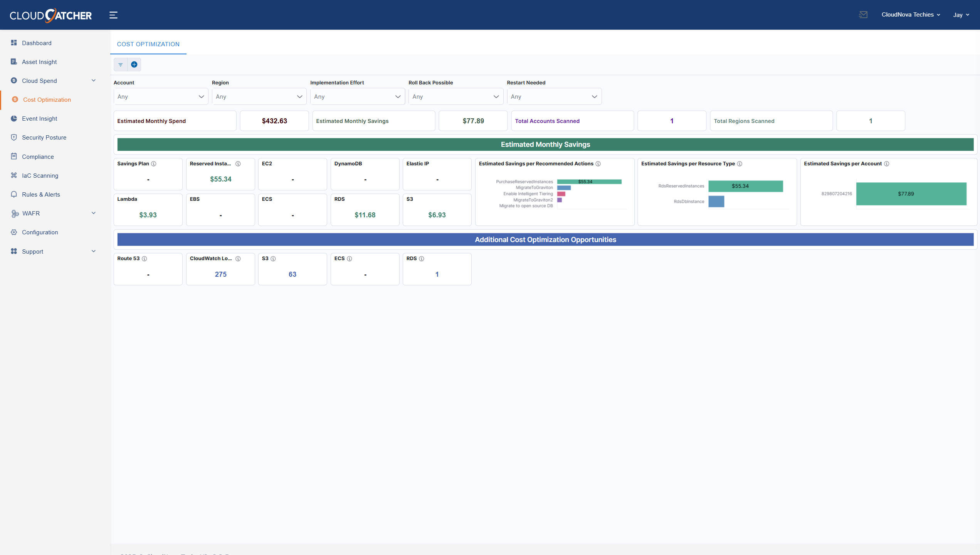Click the $77.89 Estimated Monthly Savings value

[473, 121]
